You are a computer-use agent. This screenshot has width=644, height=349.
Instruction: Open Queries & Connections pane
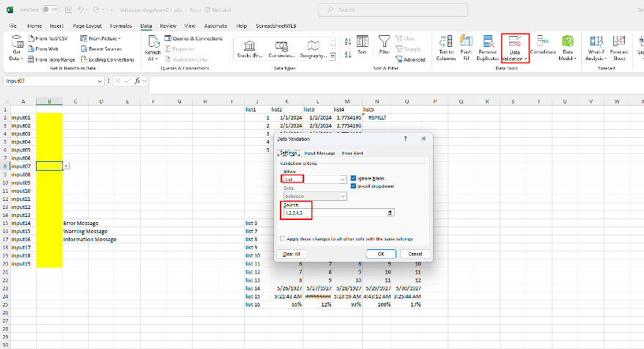coord(193,38)
